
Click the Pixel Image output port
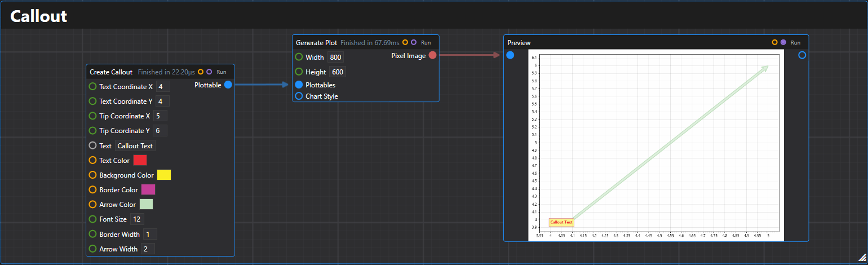coord(432,55)
